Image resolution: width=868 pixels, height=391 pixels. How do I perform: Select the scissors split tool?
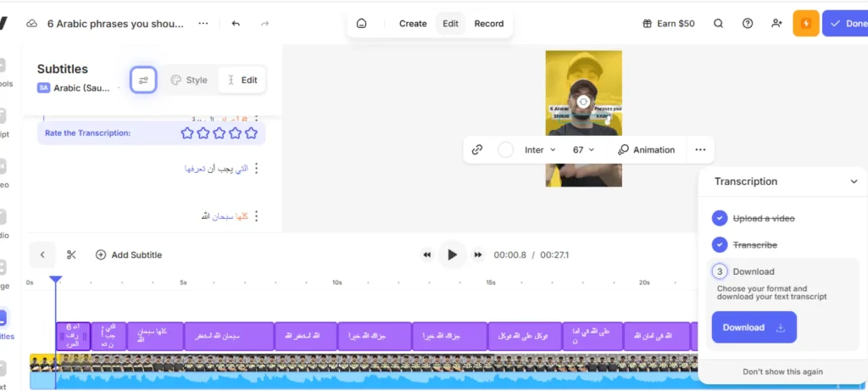tap(71, 254)
